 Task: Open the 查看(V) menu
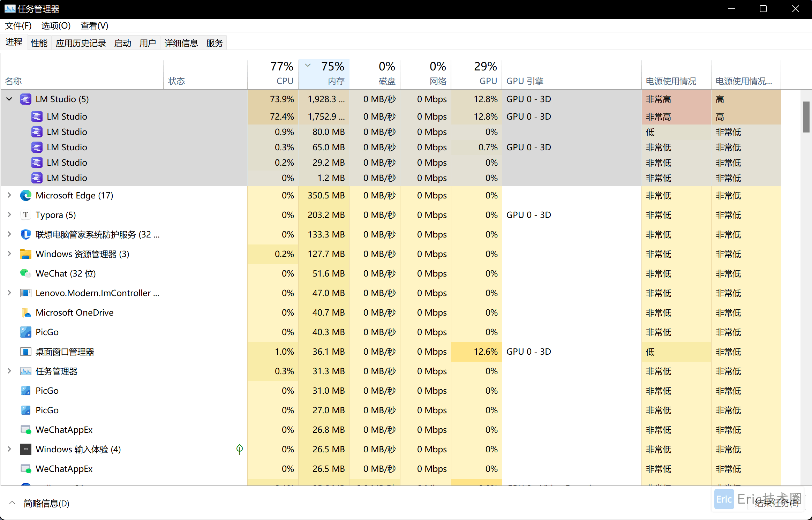(94, 26)
